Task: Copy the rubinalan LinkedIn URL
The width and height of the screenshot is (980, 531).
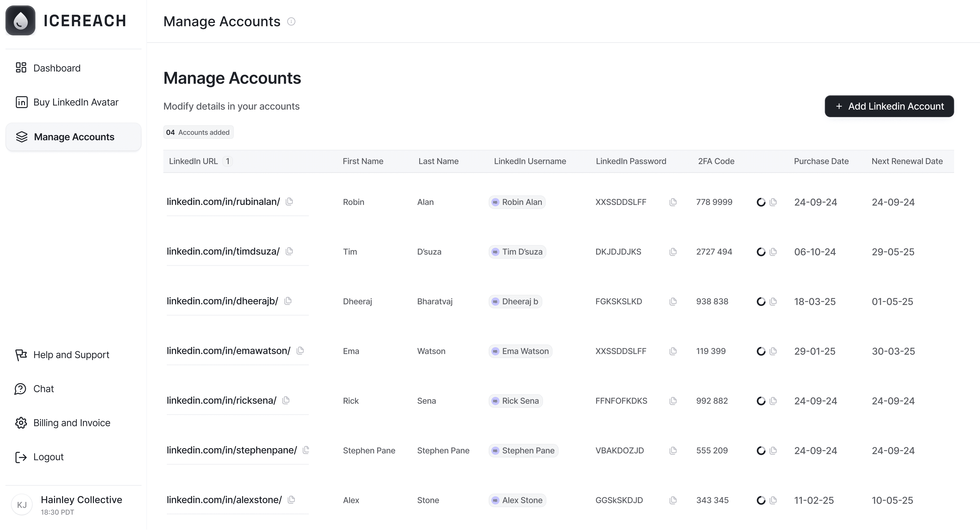Action: coord(289,201)
